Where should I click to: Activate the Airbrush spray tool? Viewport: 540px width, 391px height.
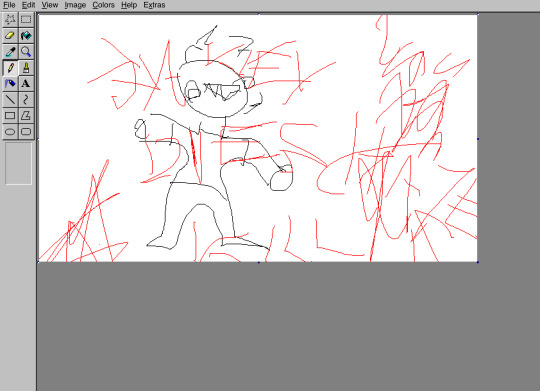[x=10, y=83]
